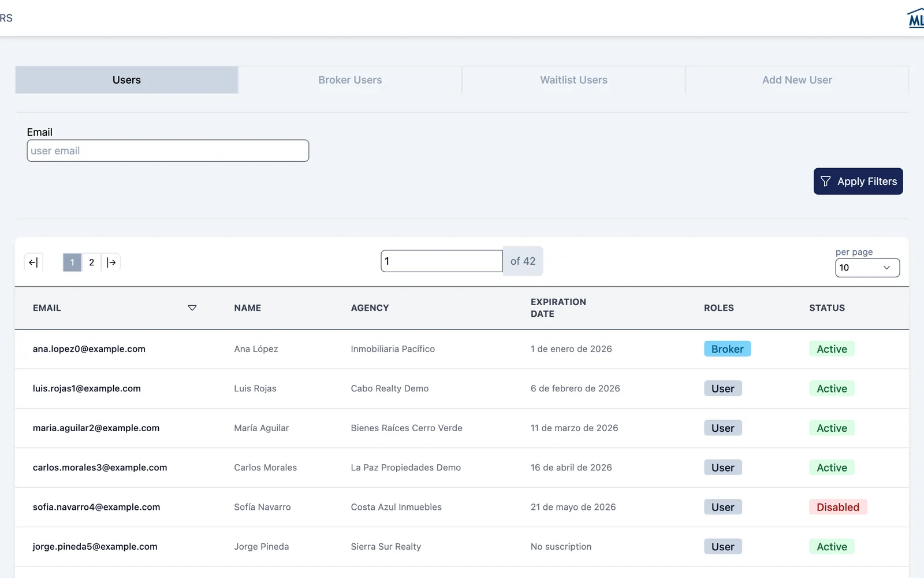
Task: Click Cabo Realty Demo agency cell
Action: coord(390,388)
